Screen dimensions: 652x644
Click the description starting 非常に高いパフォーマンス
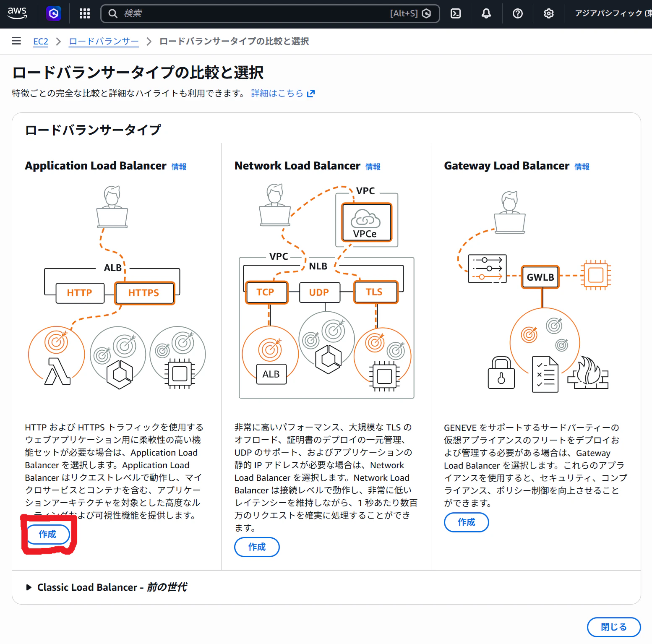point(326,477)
